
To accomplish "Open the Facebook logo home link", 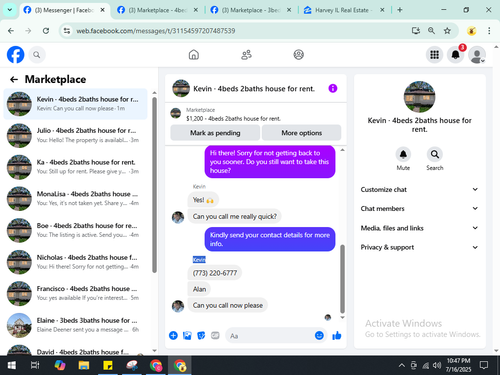I will (16, 55).
